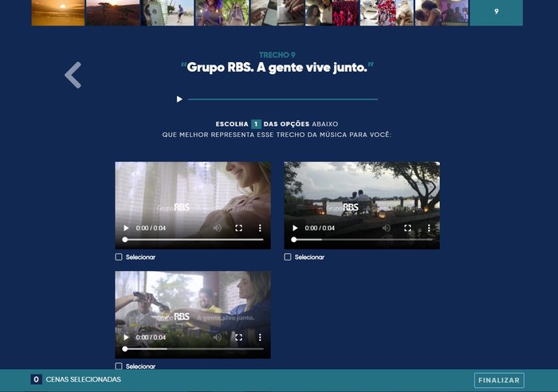Fullscreen the lakeside couple video
Image resolution: width=558 pixels, height=392 pixels.
coord(408,228)
